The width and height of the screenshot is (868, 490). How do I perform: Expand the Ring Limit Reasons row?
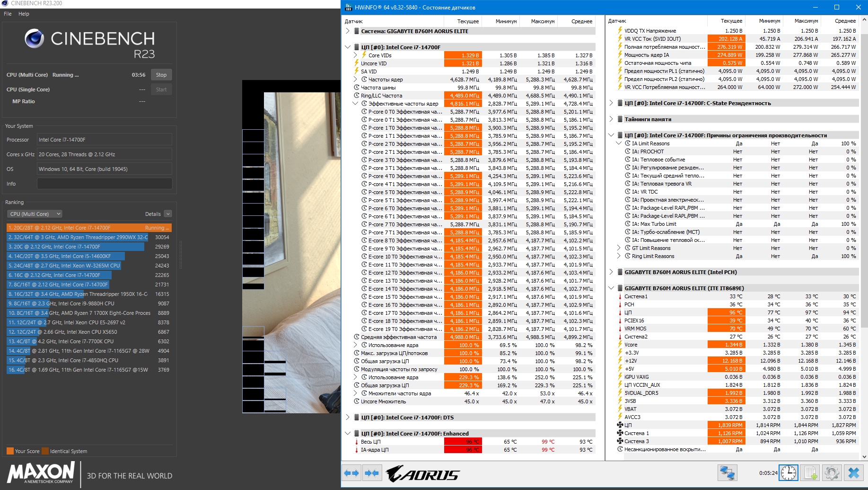click(x=619, y=256)
